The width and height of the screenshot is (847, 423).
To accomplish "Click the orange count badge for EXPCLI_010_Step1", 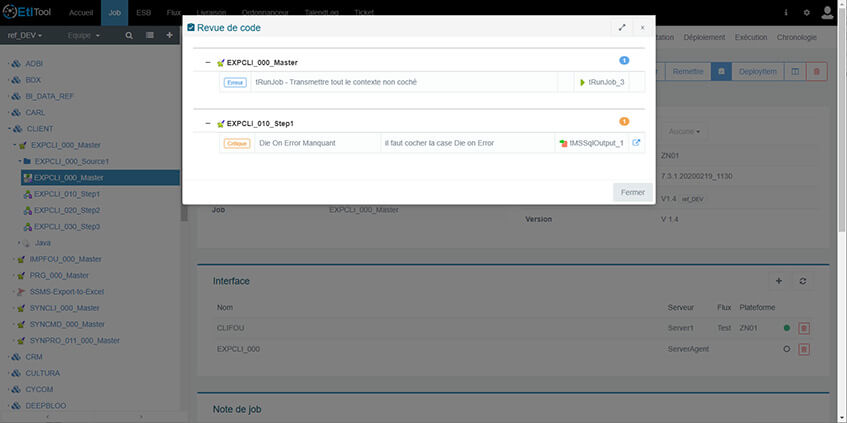I will (x=624, y=122).
